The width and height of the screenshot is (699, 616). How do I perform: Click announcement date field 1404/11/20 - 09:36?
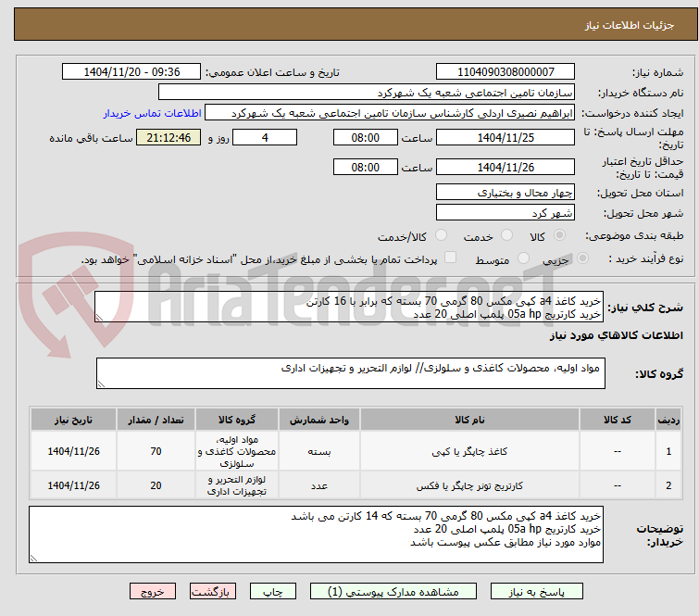pyautogui.click(x=131, y=72)
